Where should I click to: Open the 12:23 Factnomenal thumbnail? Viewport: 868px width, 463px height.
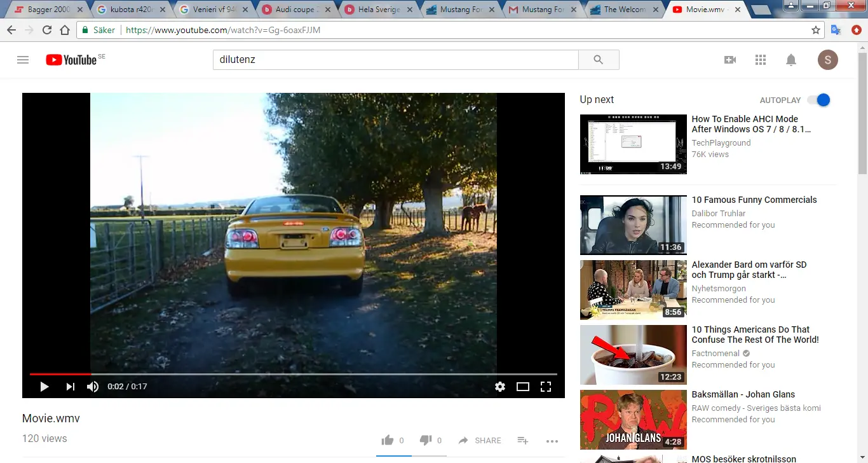[634, 355]
